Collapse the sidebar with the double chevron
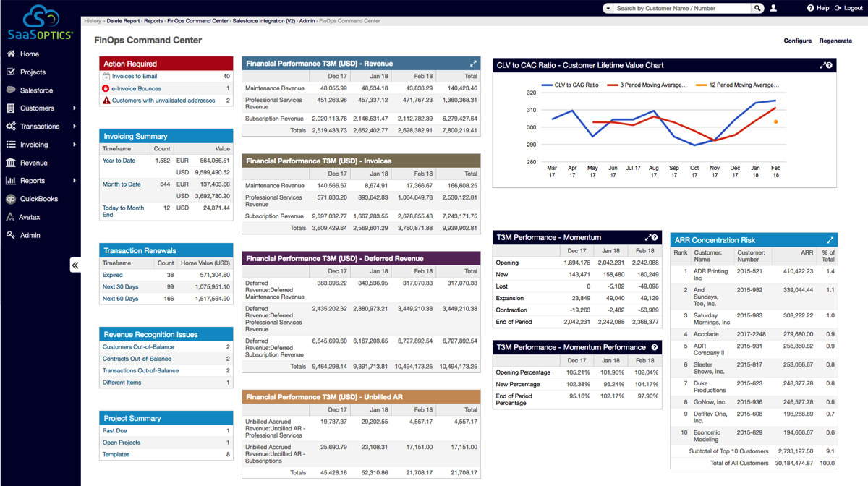This screenshot has width=868, height=486. point(75,265)
